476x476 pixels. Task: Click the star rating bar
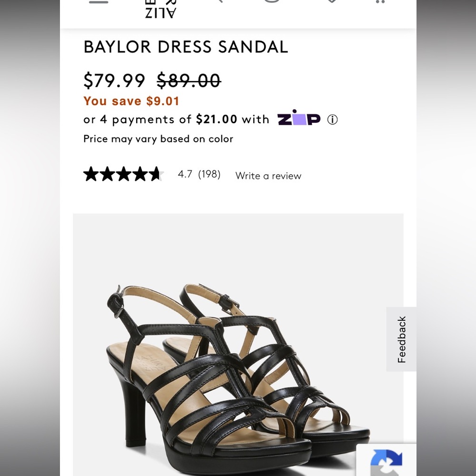point(124,174)
